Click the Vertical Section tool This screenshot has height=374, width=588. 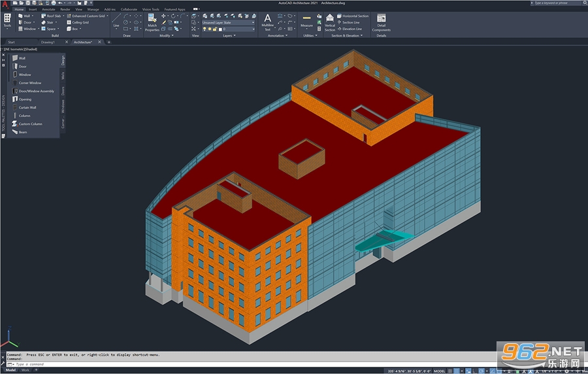click(x=330, y=22)
